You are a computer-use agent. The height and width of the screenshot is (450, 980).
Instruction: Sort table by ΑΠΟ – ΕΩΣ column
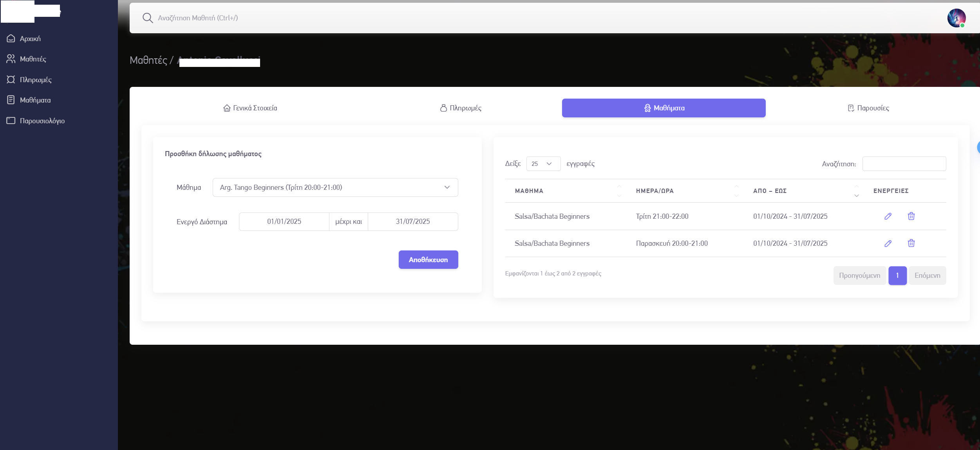(770, 191)
